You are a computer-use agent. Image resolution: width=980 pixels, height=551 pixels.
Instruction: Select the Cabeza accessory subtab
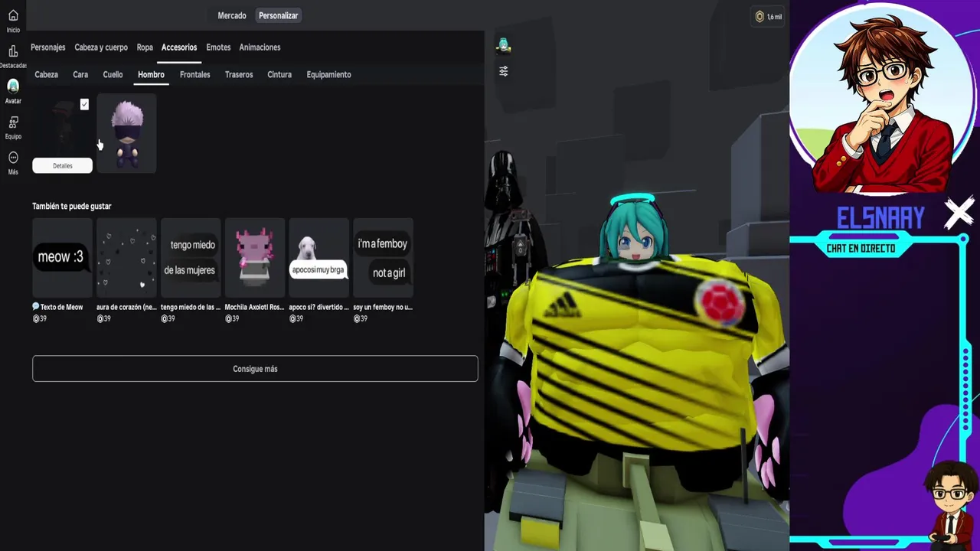pyautogui.click(x=46, y=75)
